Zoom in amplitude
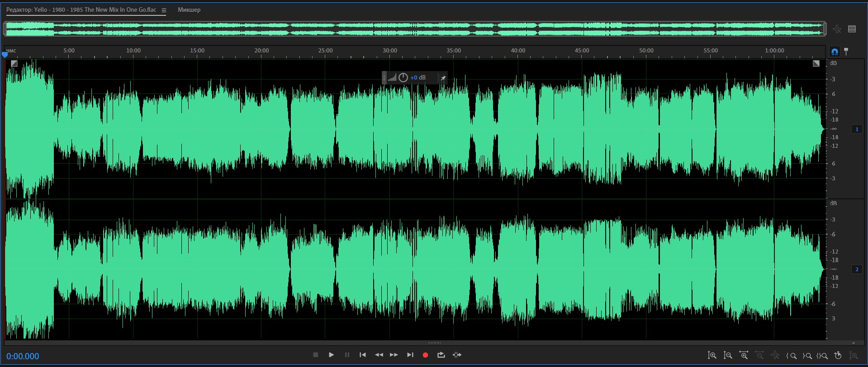Screen dimensions: 868x367 coord(712,356)
